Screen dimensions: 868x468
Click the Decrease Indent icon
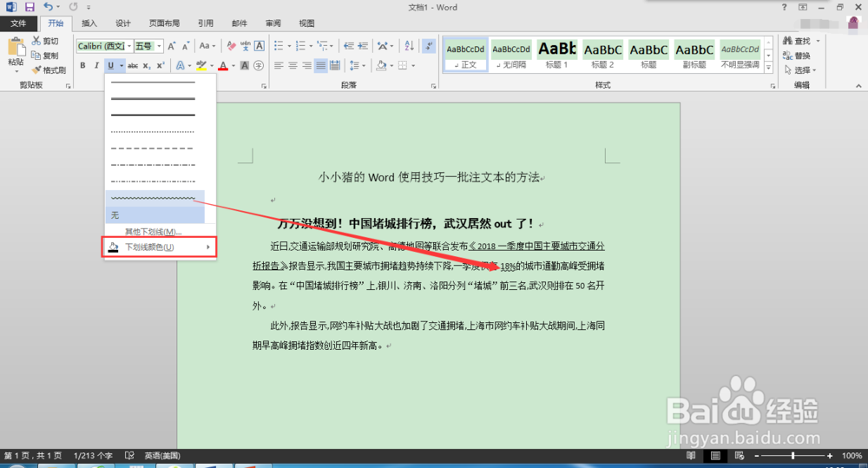coord(349,46)
